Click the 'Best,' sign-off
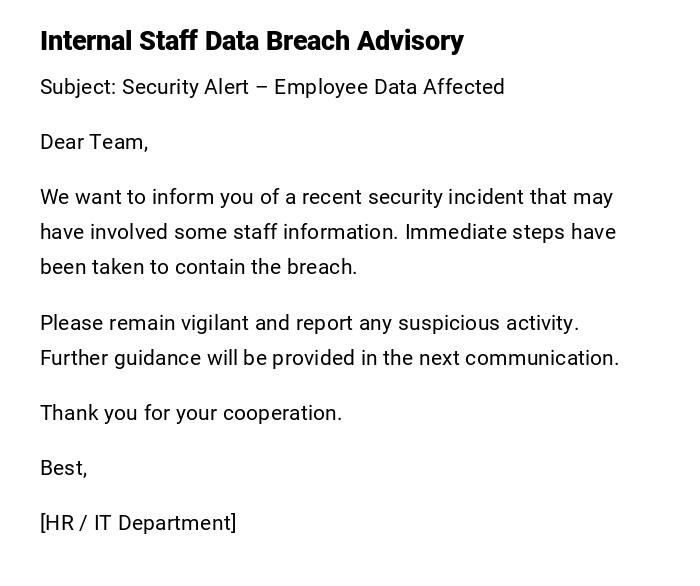The width and height of the screenshot is (700, 586). click(63, 468)
